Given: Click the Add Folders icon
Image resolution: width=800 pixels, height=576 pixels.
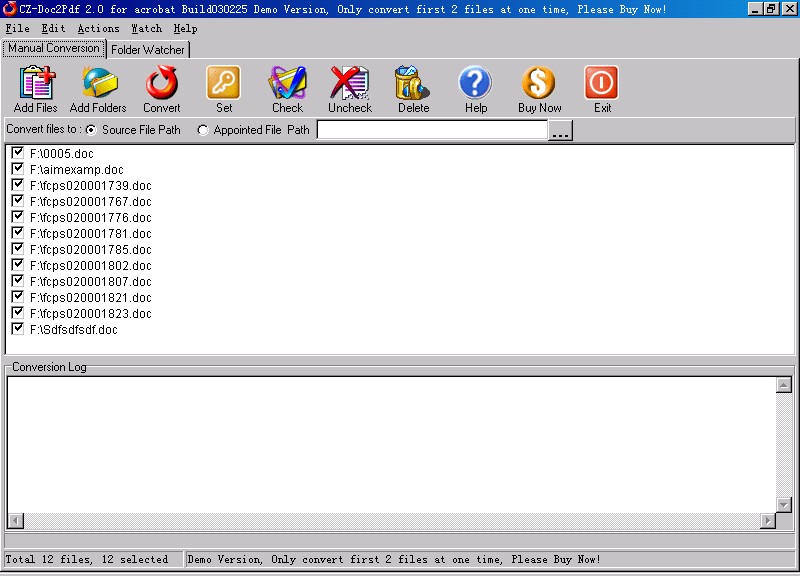Looking at the screenshot, I should pos(98,84).
